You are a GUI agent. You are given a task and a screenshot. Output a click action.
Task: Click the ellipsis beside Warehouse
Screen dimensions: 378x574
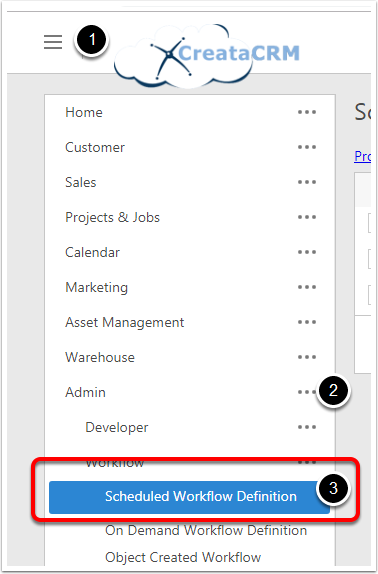(x=307, y=357)
